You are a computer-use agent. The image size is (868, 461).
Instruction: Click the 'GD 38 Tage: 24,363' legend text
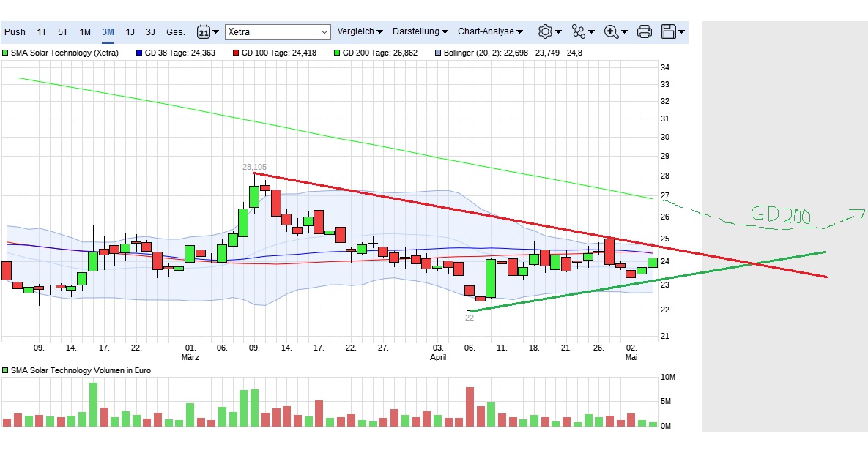(x=180, y=53)
